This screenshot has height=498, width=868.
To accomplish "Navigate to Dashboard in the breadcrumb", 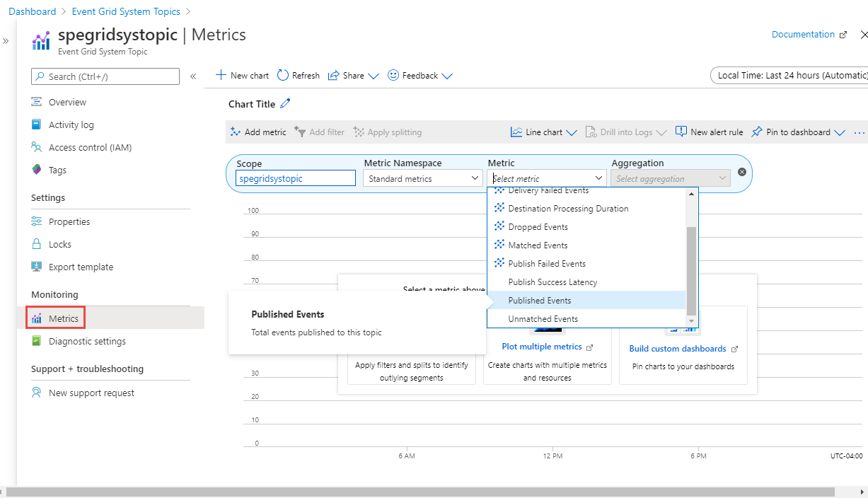I will [33, 11].
